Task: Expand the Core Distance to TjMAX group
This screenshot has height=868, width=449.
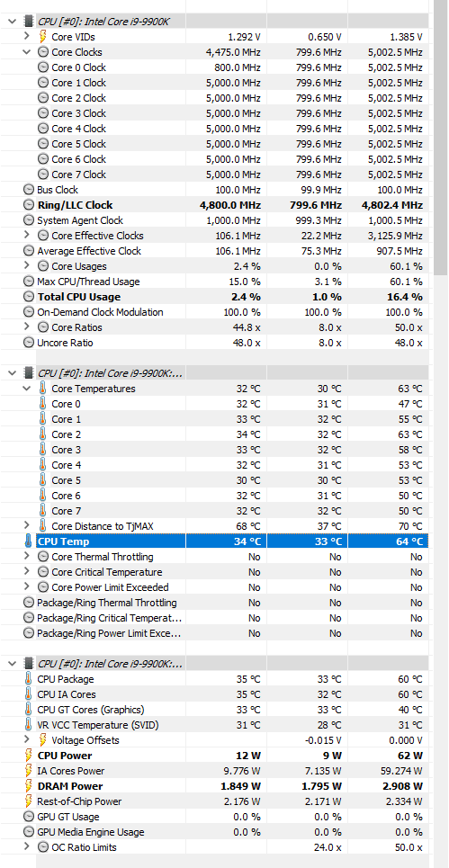Action: [27, 526]
